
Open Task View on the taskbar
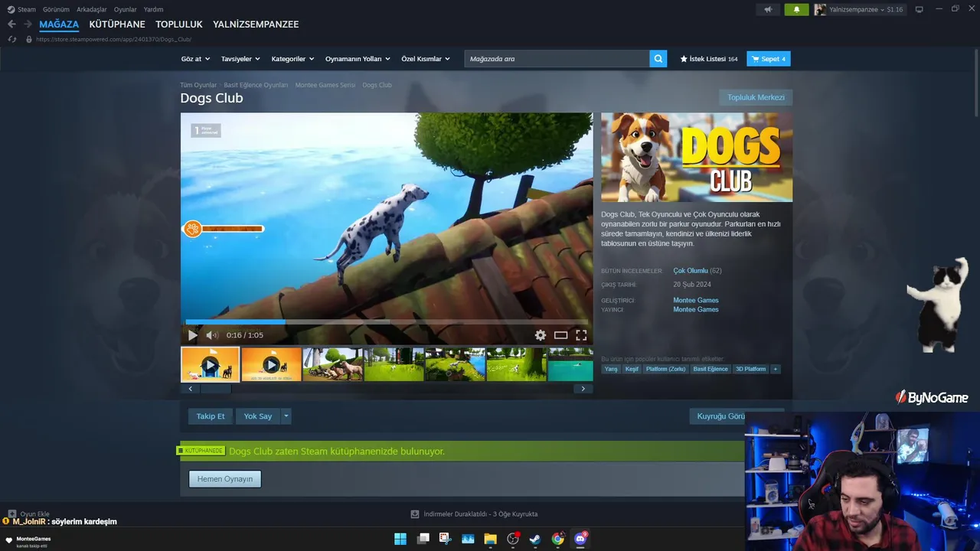(x=423, y=539)
